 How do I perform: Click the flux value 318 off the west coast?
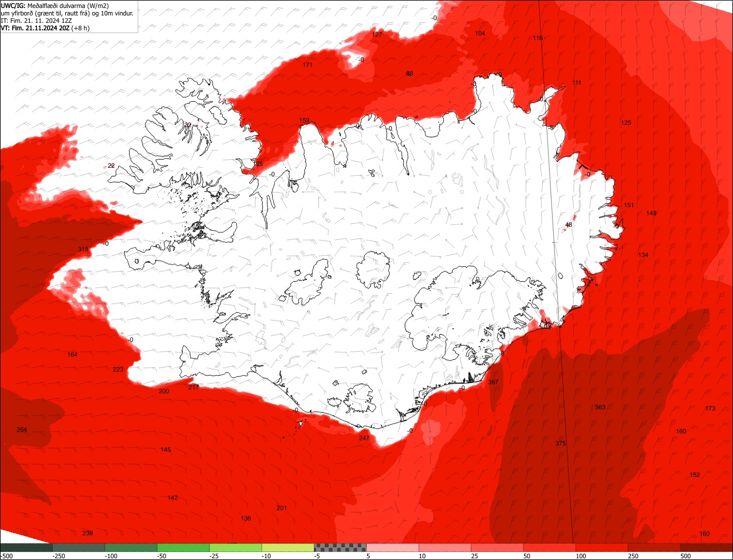[x=83, y=249]
